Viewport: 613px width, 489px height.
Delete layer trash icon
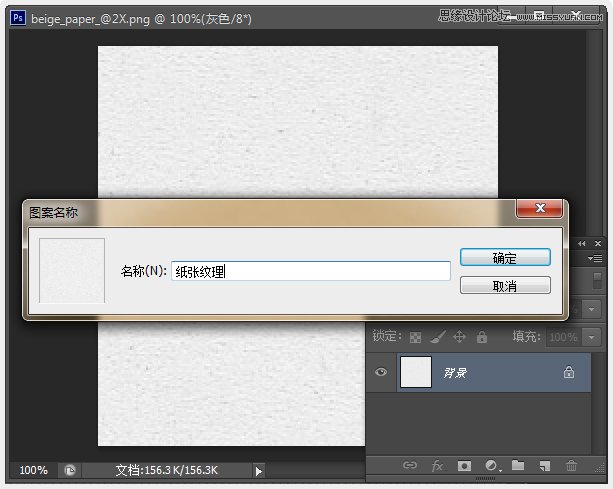click(571, 466)
